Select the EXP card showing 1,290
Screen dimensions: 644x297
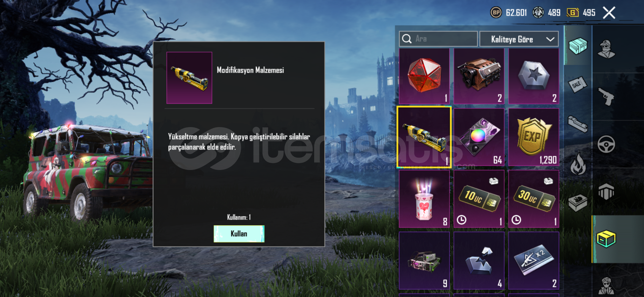tap(534, 137)
